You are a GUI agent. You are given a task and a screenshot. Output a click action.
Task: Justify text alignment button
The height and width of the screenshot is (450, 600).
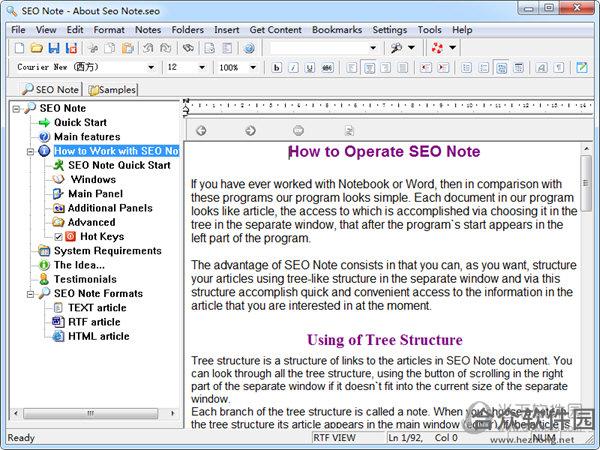tap(403, 68)
